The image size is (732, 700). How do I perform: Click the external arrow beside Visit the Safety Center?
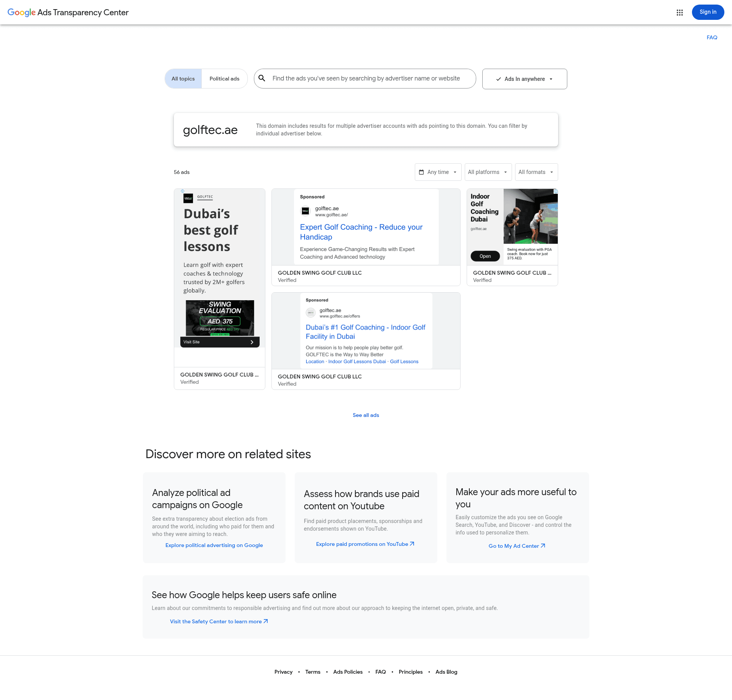click(x=266, y=621)
